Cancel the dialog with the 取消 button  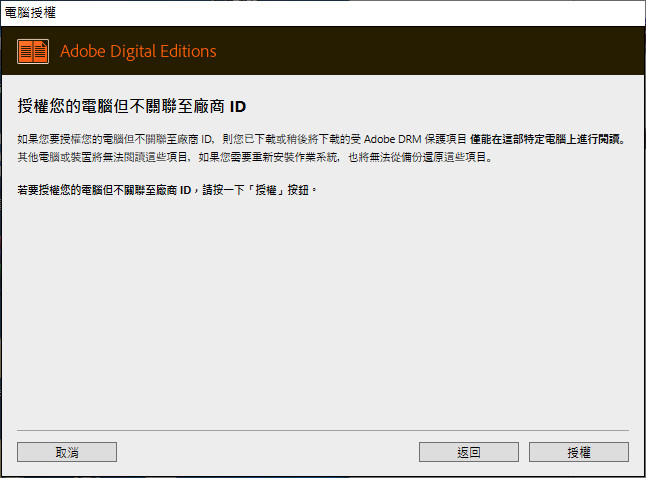(x=66, y=452)
